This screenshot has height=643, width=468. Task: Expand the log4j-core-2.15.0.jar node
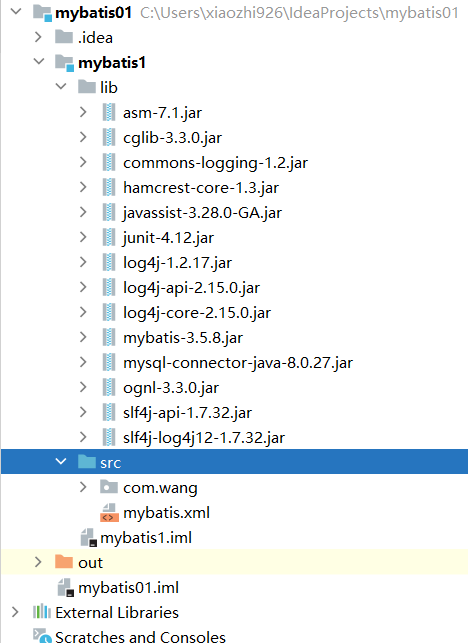[x=83, y=312]
